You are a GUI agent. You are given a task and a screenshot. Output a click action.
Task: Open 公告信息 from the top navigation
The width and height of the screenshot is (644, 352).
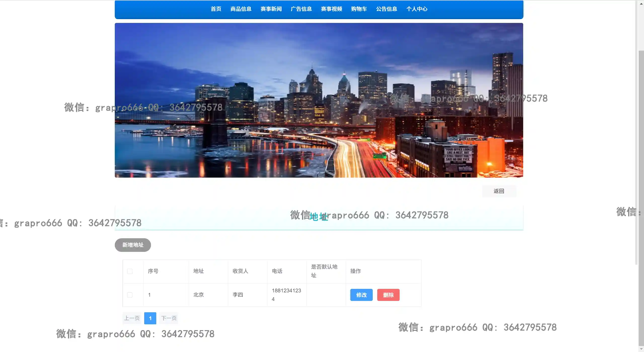(387, 9)
